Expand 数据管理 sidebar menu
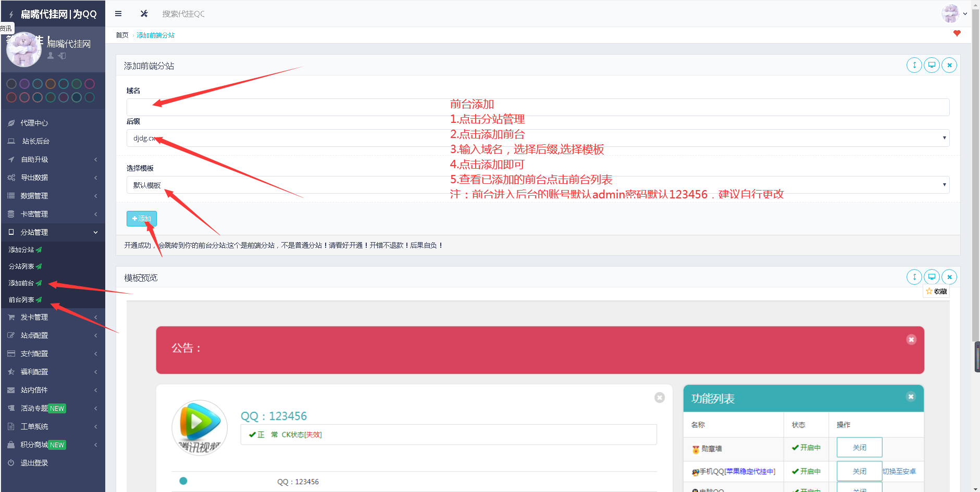980x492 pixels. (53, 196)
